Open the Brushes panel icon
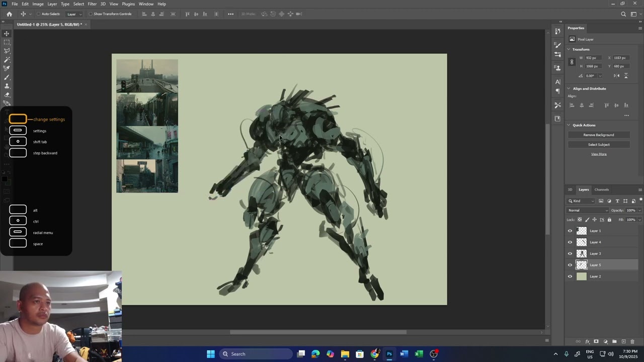This screenshot has width=644, height=362. [557, 45]
